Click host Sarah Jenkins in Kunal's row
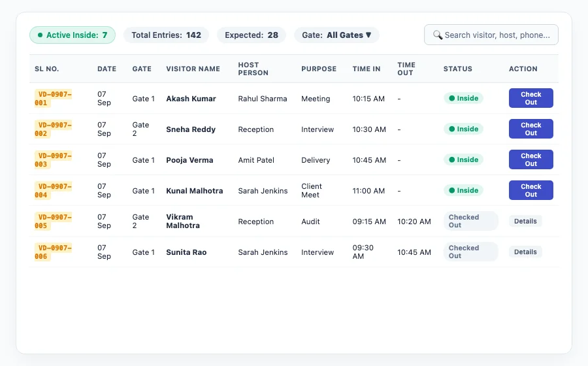 pyautogui.click(x=263, y=191)
